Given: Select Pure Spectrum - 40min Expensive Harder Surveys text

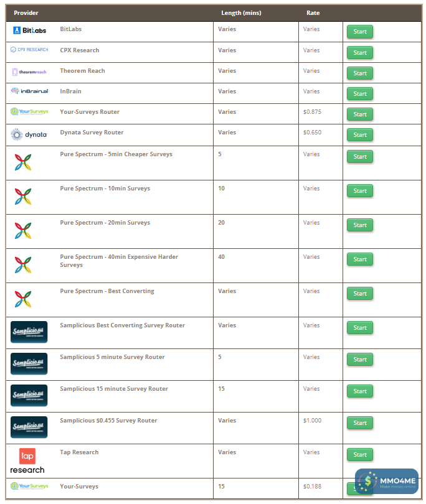Looking at the screenshot, I should click(119, 261).
